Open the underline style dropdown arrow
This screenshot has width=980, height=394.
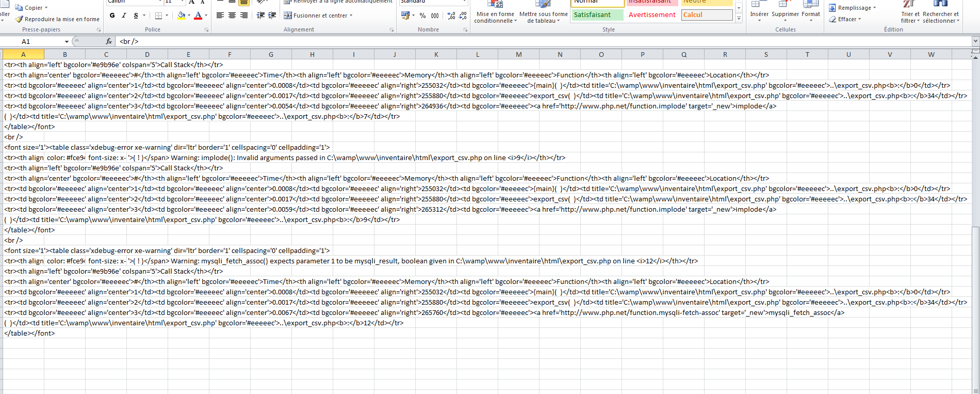144,15
